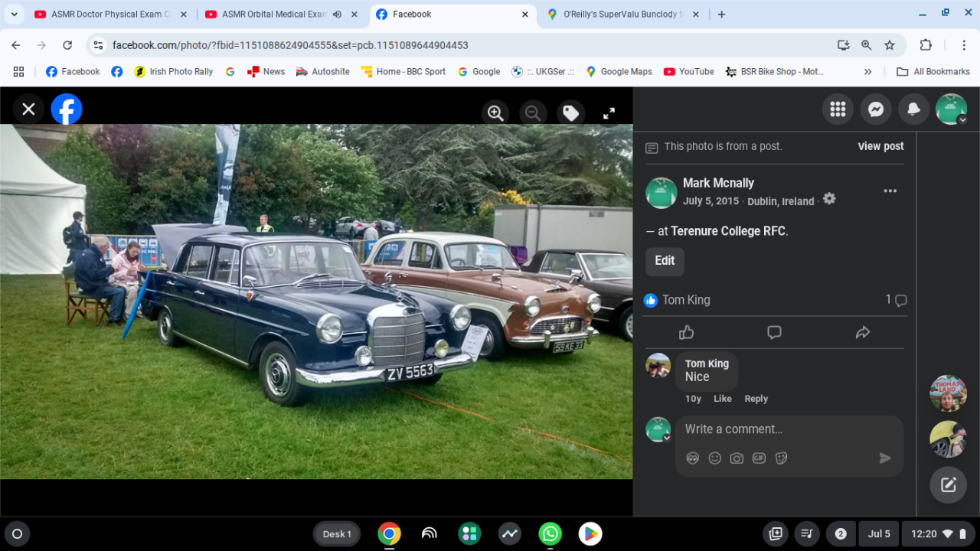Open WhatsApp from the shelf

point(550,534)
